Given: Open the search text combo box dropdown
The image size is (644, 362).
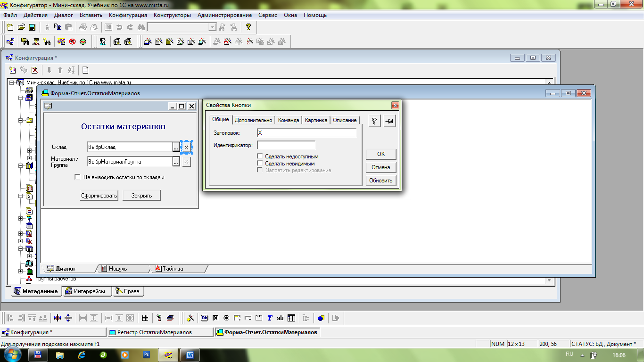Looking at the screenshot, I should tap(212, 27).
